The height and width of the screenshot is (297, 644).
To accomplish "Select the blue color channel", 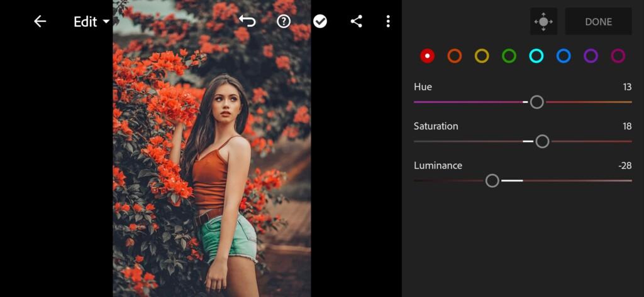I will [x=563, y=56].
